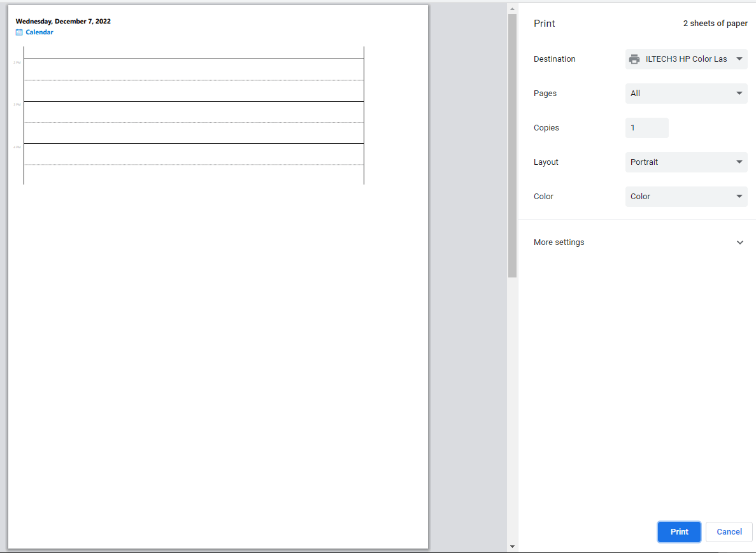Open the Pages dropdown set to All

point(686,94)
